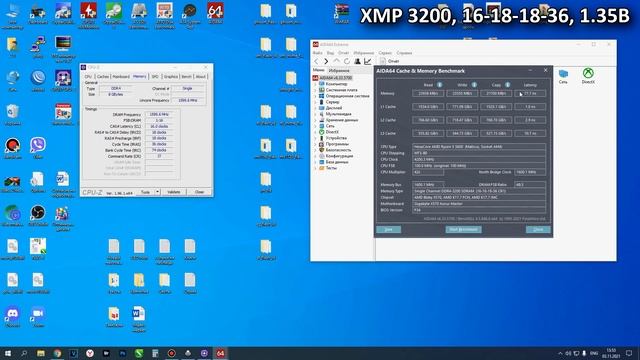Expand the Хранение данных tree node

[316, 120]
